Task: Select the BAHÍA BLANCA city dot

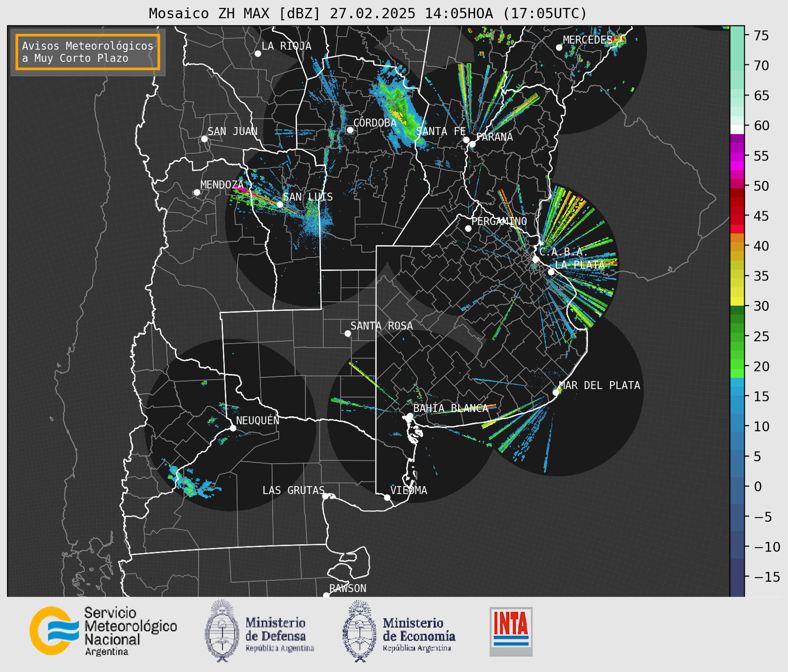Action: (x=410, y=416)
